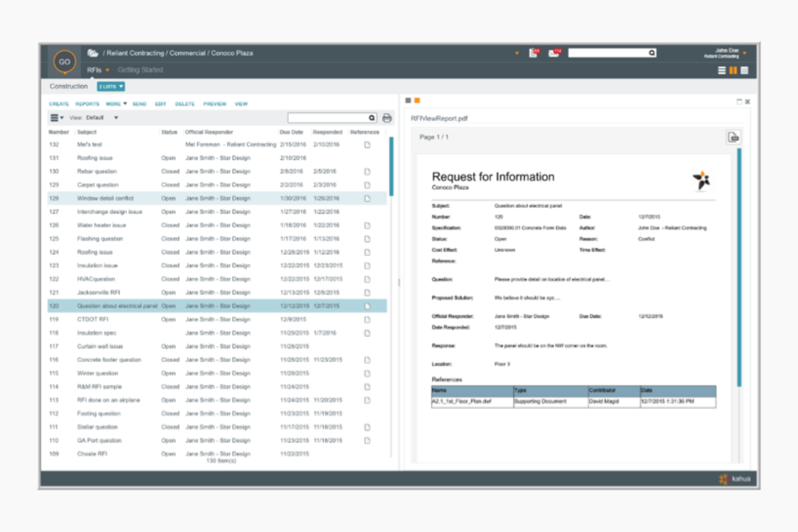Click the VIEW button
The width and height of the screenshot is (798, 532).
tap(241, 104)
